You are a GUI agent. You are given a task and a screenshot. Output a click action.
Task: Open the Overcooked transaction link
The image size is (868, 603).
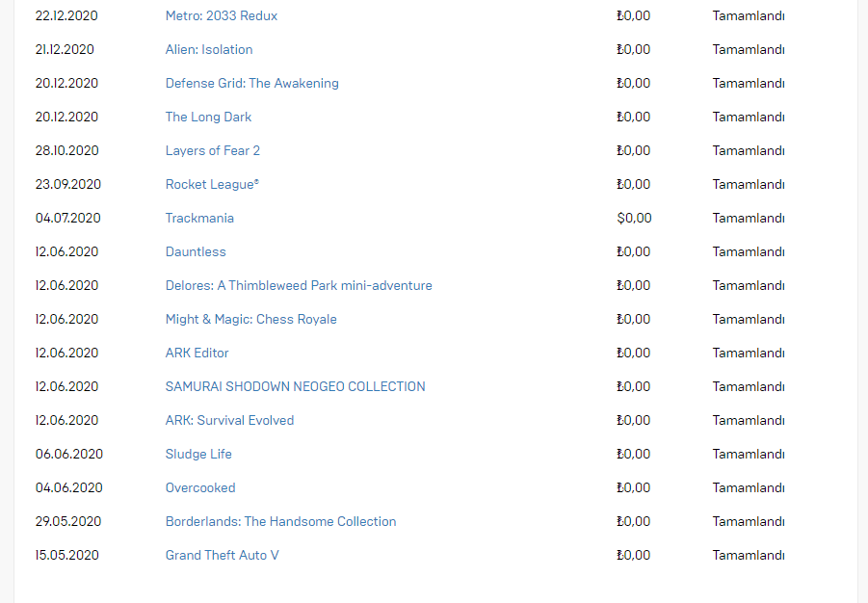click(199, 488)
